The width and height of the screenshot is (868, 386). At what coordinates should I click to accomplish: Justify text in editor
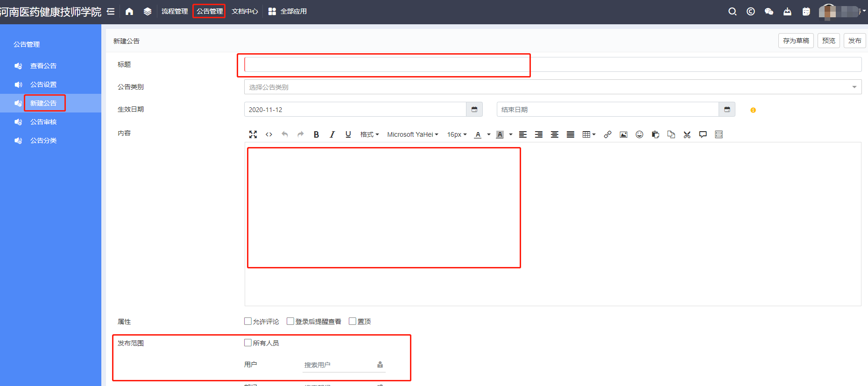[x=571, y=134]
